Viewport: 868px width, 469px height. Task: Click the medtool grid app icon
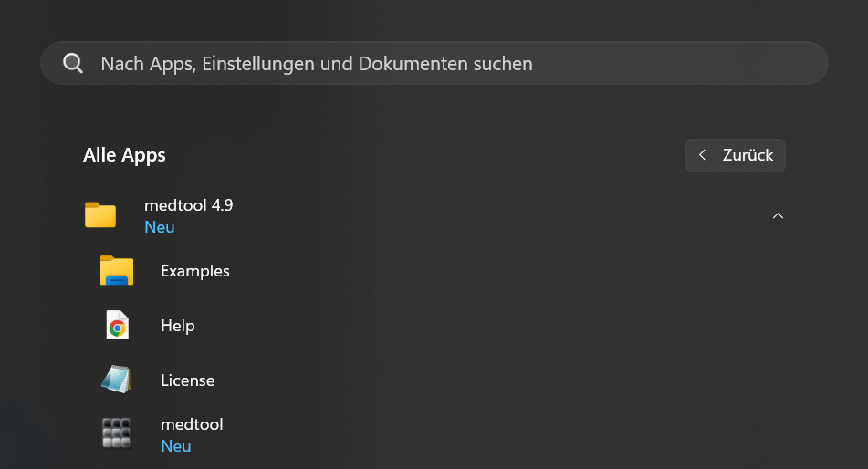(x=117, y=433)
